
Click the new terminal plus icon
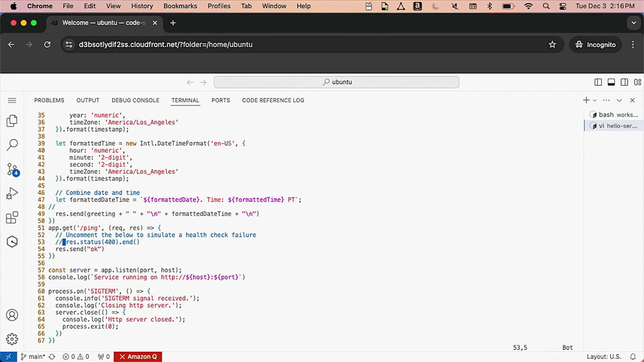[586, 100]
